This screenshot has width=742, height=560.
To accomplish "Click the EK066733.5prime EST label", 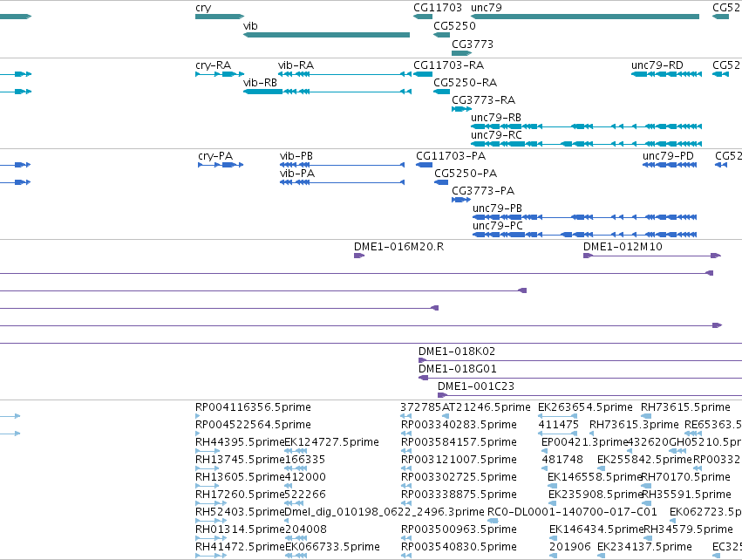I will (x=332, y=547).
